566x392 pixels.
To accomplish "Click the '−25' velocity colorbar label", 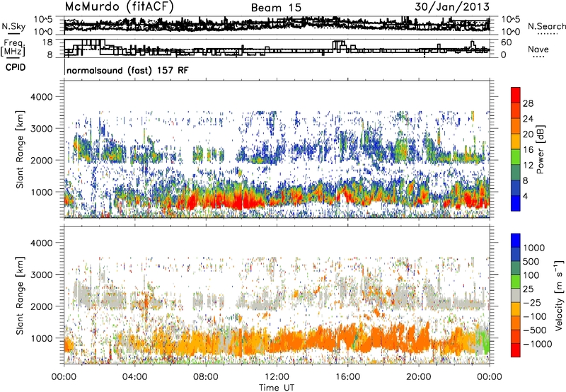I will coord(532,303).
